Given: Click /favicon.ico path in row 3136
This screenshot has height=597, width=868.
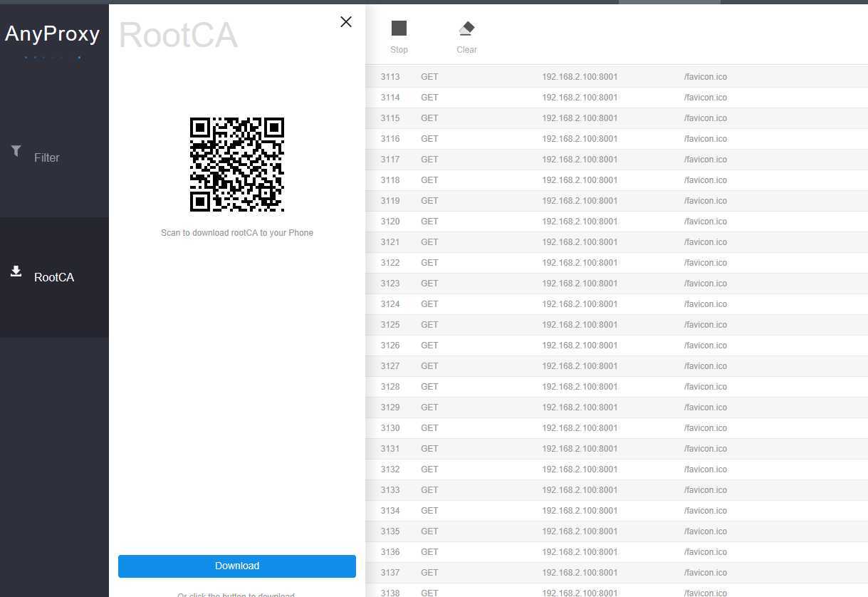Looking at the screenshot, I should click(x=706, y=552).
